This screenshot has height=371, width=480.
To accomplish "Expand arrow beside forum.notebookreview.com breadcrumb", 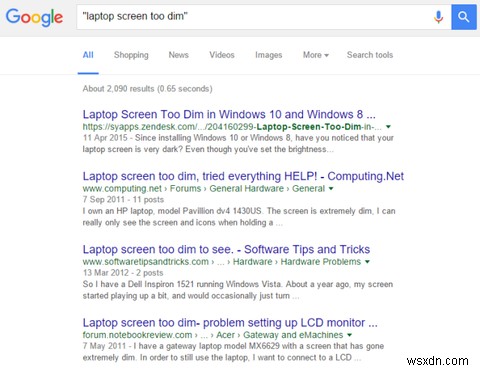I will coord(349,335).
